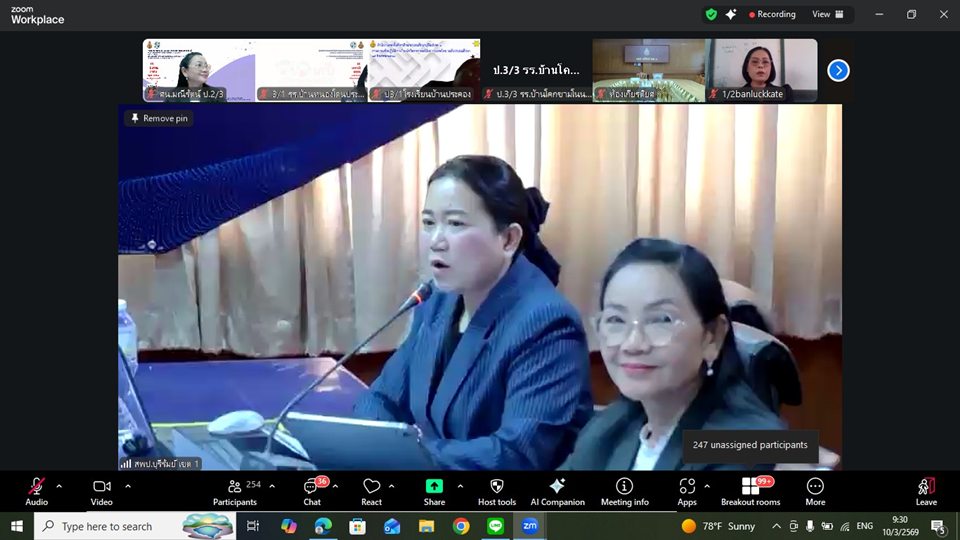
Task: Open the More options menu
Action: pos(815,491)
